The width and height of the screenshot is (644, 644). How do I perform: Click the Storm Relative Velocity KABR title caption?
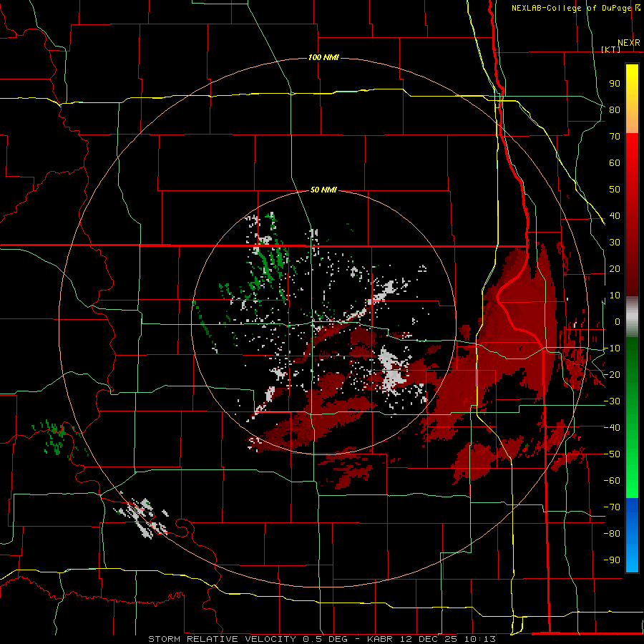pos(322,639)
